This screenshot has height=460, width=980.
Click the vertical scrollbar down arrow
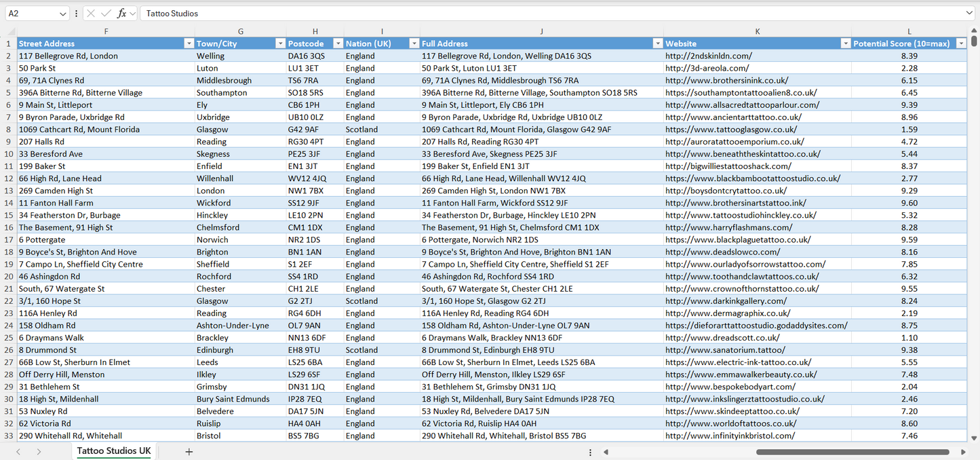click(x=975, y=438)
